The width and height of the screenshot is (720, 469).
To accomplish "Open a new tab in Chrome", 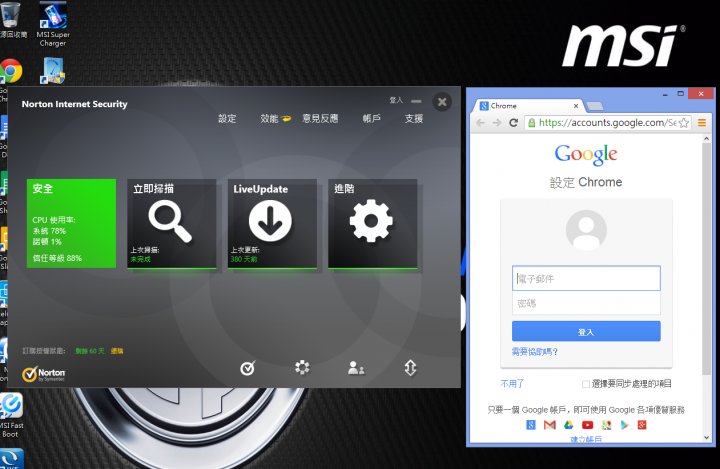I will point(595,107).
